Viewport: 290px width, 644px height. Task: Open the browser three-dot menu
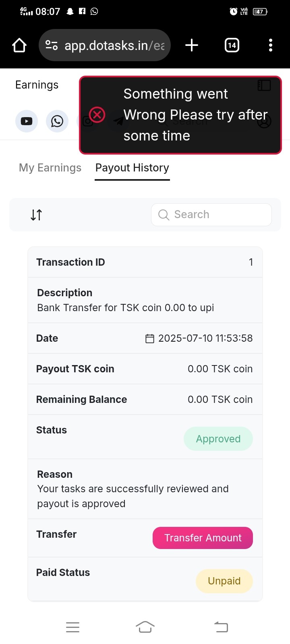(271, 45)
